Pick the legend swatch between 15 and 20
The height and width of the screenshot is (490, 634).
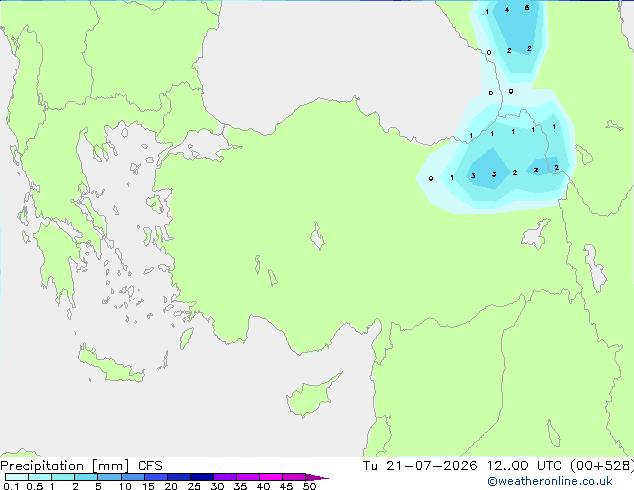(x=156, y=477)
